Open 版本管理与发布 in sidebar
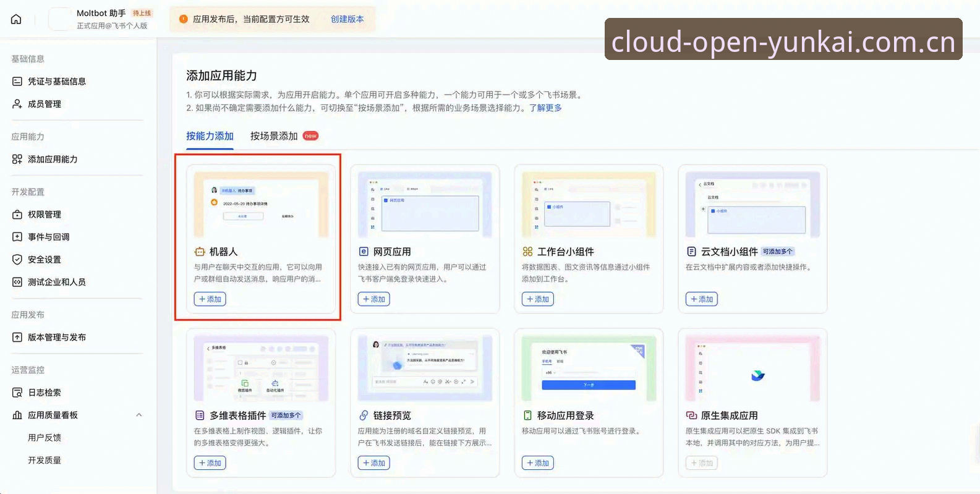The height and width of the screenshot is (494, 980). tap(57, 338)
